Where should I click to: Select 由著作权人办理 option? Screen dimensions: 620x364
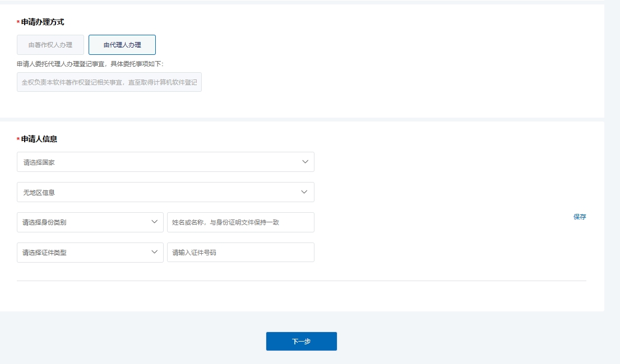[50, 45]
